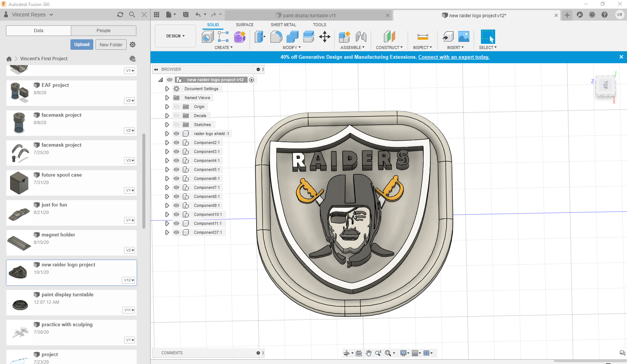Toggle visibility of the Decals folder
Screen dimensions: 627x364
[176, 116]
